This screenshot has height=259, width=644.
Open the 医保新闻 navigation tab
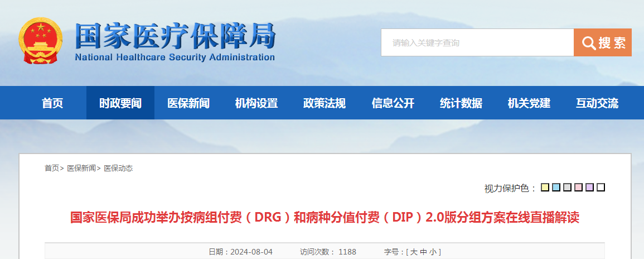188,103
